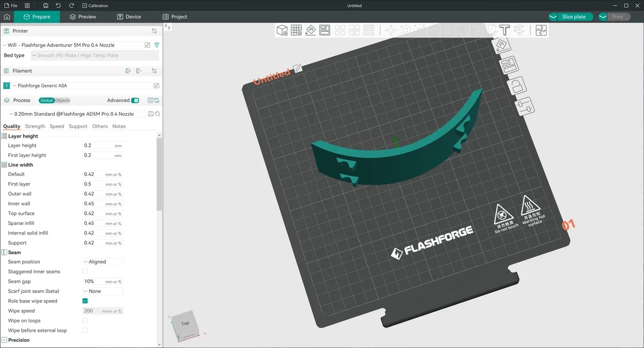Viewport: 644px width, 348px height.
Task: Click the Seam gap value field
Action: [103, 282]
